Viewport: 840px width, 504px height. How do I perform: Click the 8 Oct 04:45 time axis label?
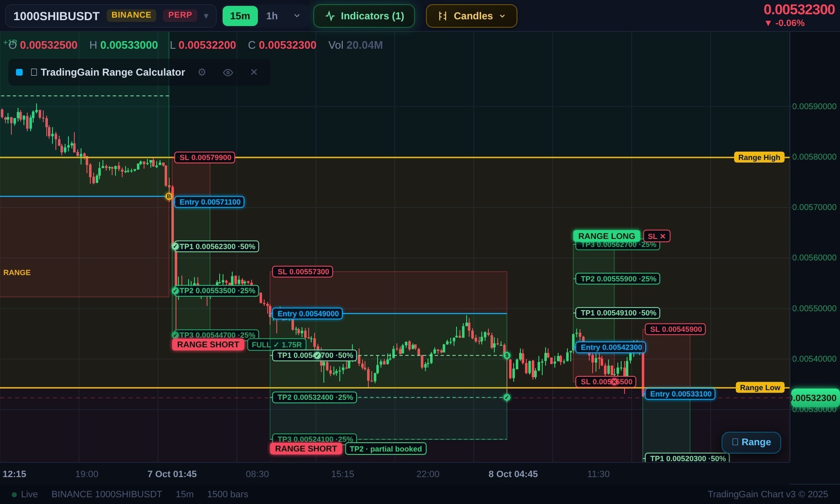click(x=513, y=474)
